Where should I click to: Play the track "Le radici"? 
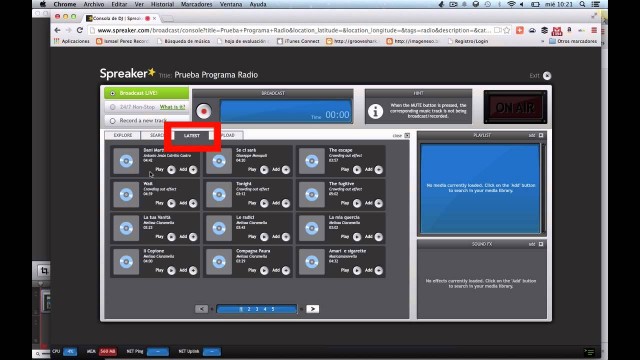click(x=264, y=237)
